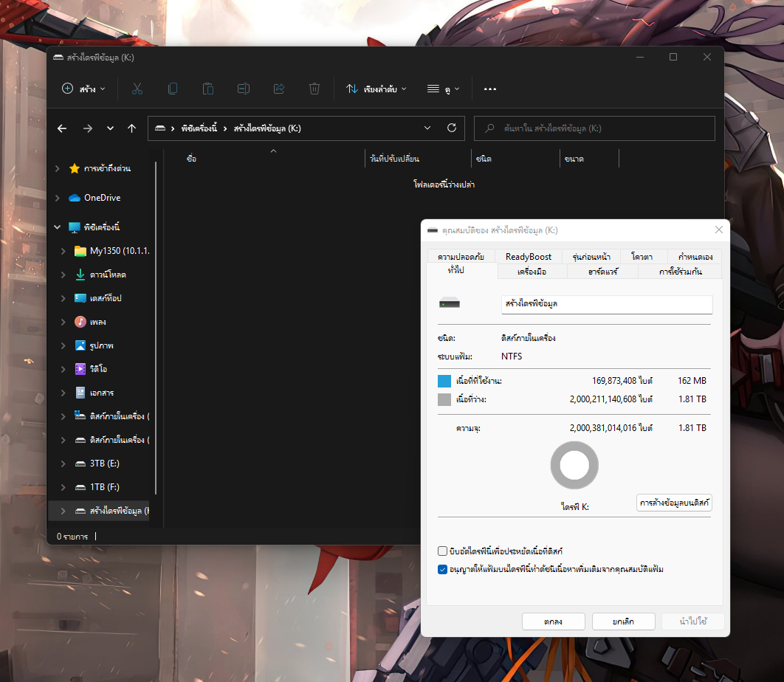Open the My1350 network folder

[112, 251]
